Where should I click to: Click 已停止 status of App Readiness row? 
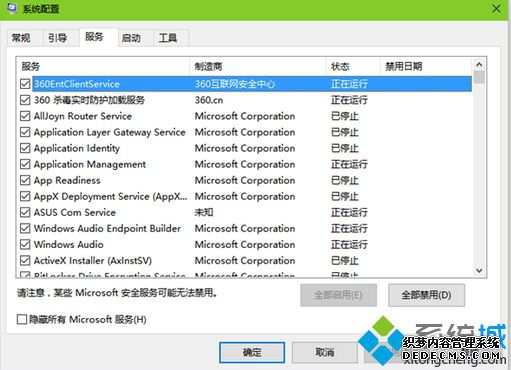point(345,180)
